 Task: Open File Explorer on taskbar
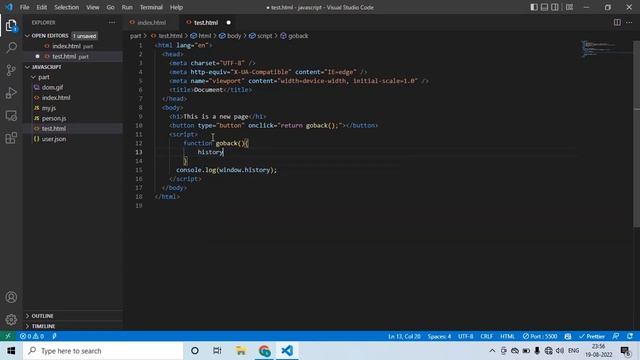click(241, 351)
